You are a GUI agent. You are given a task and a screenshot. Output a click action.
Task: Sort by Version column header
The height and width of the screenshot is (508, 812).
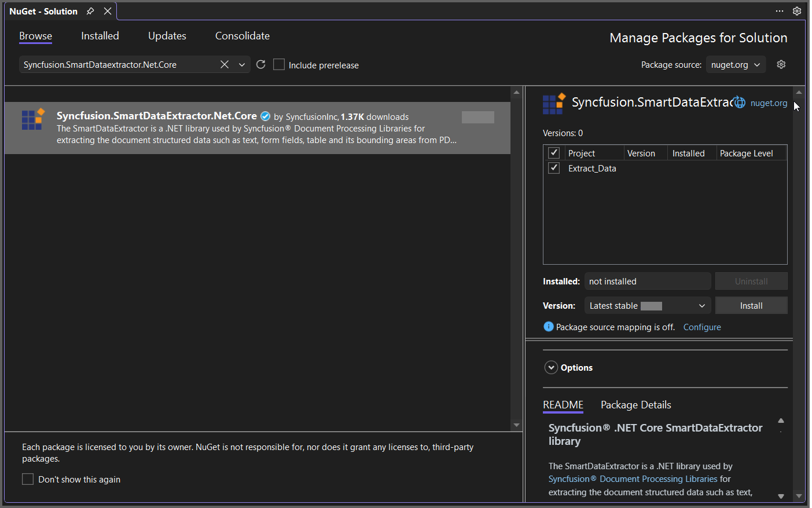pos(646,153)
